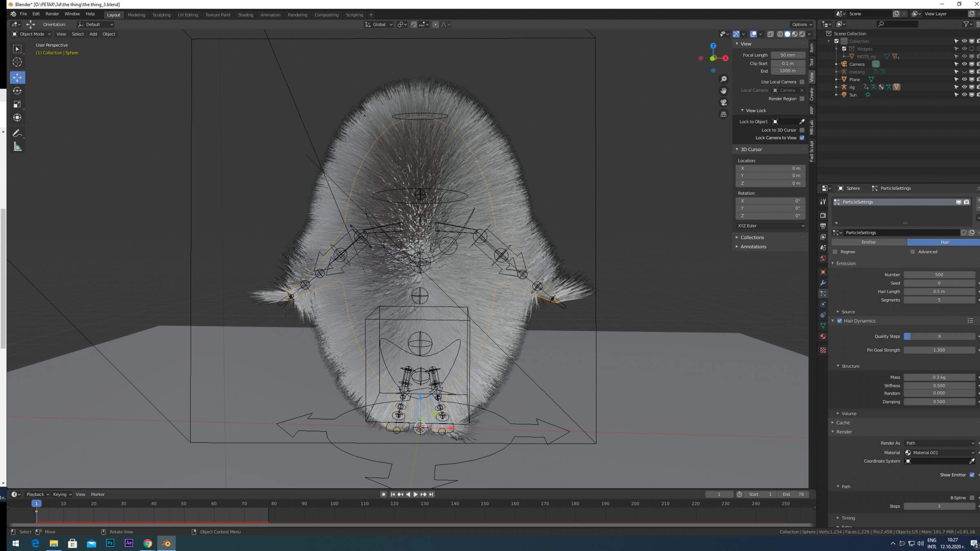Uncheck Lock Camera to View
The height and width of the screenshot is (551, 980).
coord(802,138)
